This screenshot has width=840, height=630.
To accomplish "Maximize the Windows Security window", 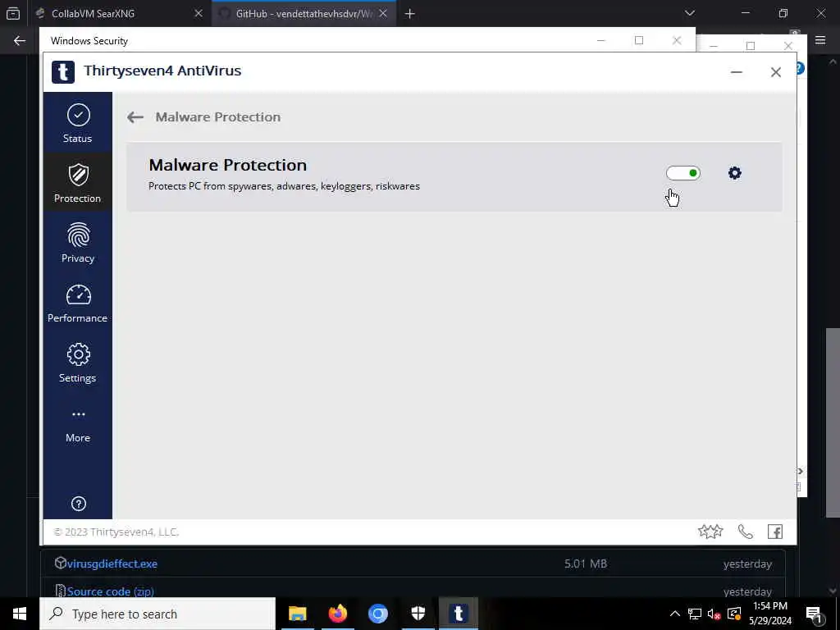I will [638, 40].
